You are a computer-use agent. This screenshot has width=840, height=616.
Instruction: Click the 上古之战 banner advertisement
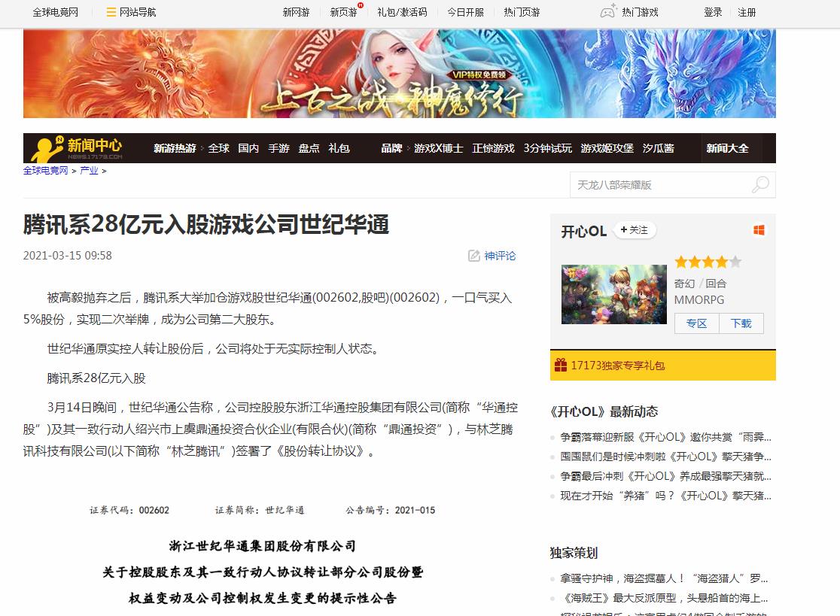point(399,73)
